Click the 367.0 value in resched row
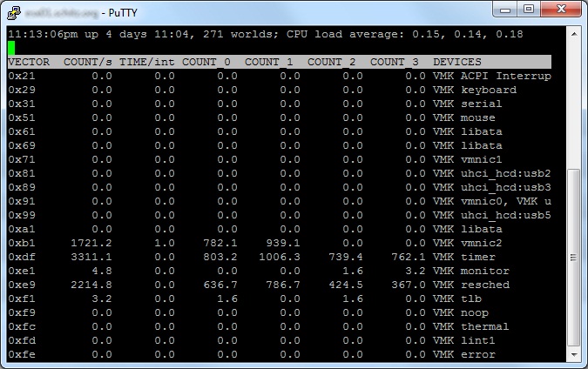The width and height of the screenshot is (588, 369). (409, 285)
